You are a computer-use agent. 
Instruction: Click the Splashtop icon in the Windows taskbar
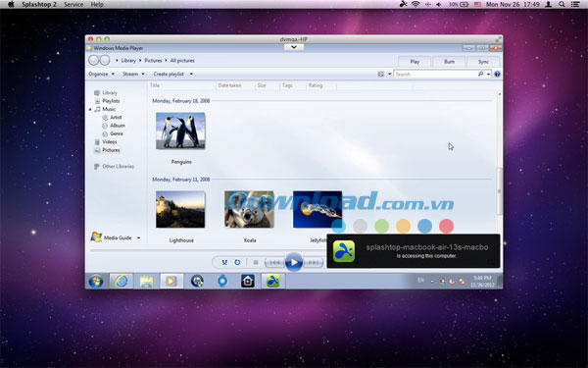point(273,281)
